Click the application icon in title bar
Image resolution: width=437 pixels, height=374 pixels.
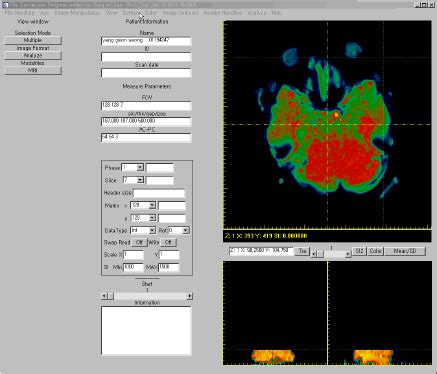click(5, 5)
